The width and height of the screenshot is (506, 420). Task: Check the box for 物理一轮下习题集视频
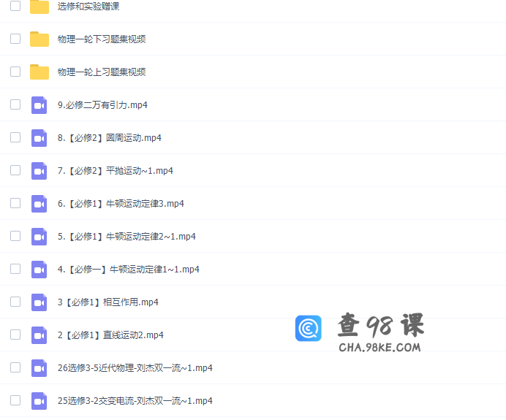pyautogui.click(x=15, y=39)
